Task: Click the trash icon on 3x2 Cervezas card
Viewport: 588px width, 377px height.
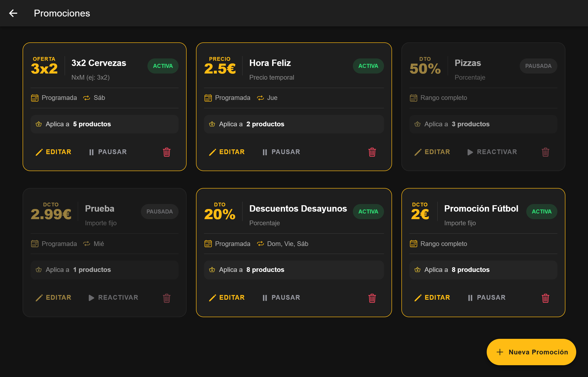Action: click(166, 152)
